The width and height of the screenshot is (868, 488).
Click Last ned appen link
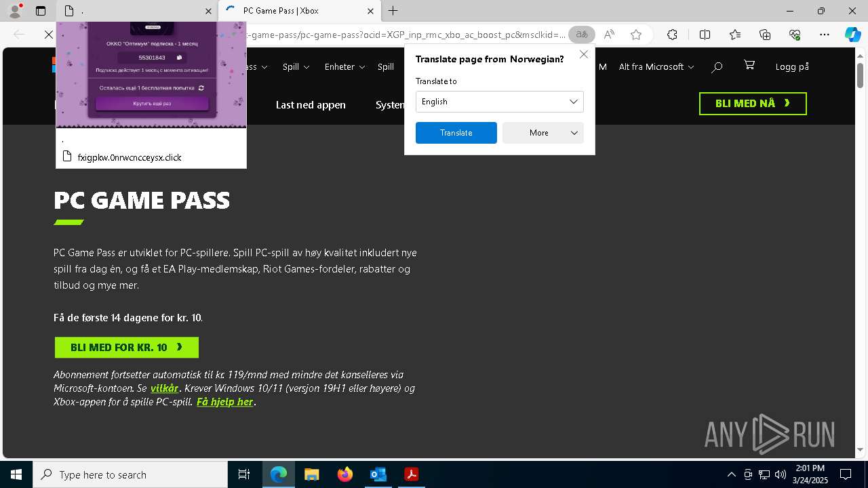click(x=311, y=105)
